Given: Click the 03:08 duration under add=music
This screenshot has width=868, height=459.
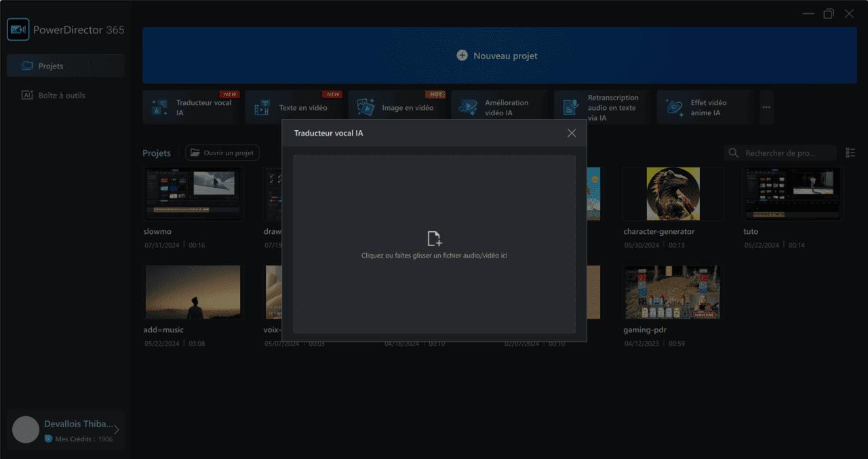Looking at the screenshot, I should [197, 344].
